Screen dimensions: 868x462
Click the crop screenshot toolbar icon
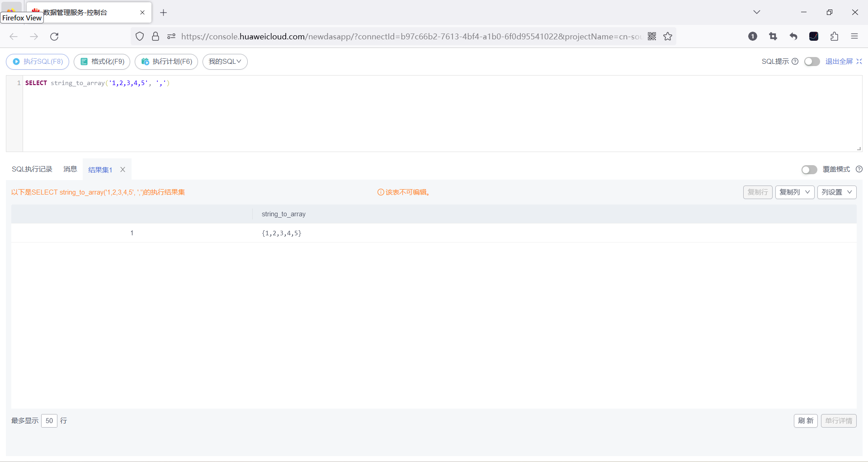point(773,37)
